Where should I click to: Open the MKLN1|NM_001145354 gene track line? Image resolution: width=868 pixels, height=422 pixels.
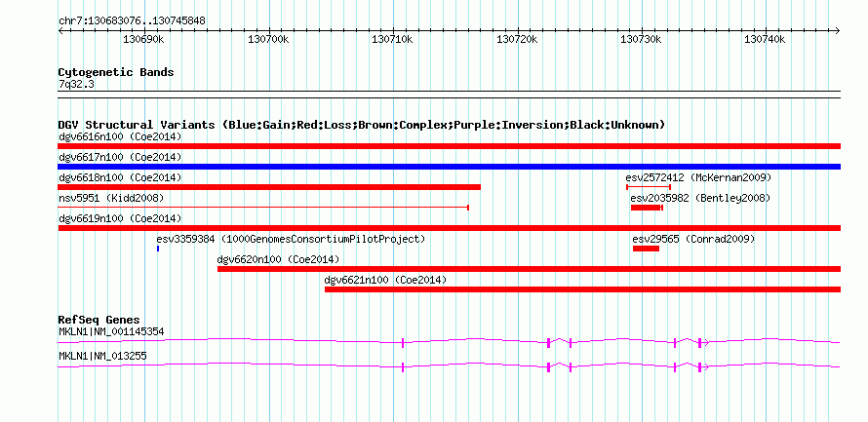coord(449,342)
